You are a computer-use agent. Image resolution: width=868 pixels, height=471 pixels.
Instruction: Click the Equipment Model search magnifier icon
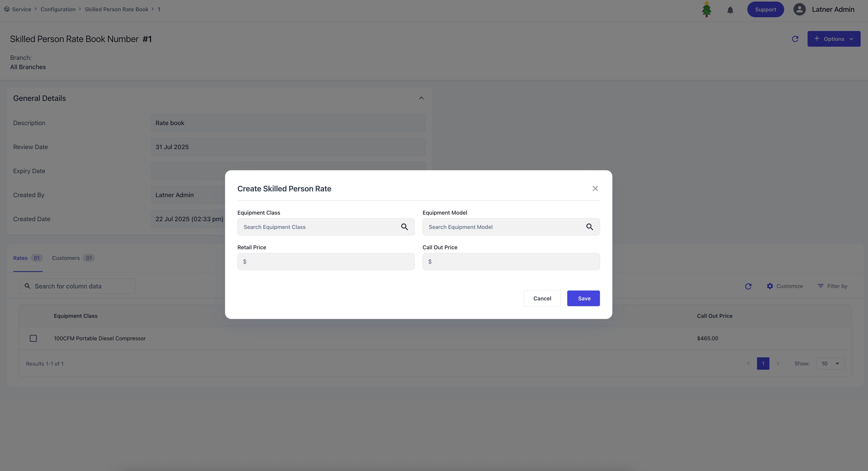coord(589,227)
